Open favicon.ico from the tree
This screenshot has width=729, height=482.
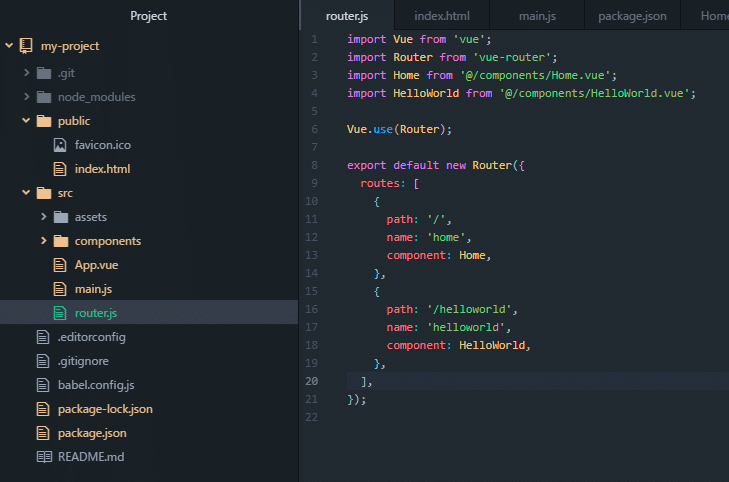[x=103, y=145]
